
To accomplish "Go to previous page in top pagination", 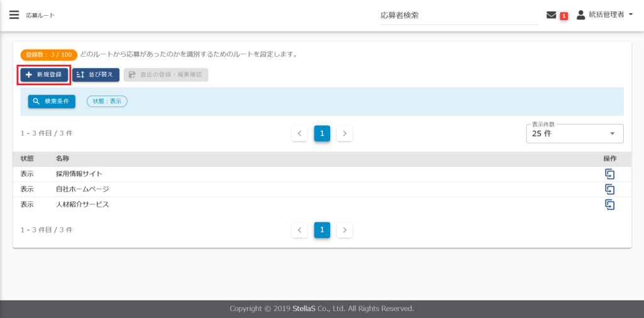I will point(299,133).
